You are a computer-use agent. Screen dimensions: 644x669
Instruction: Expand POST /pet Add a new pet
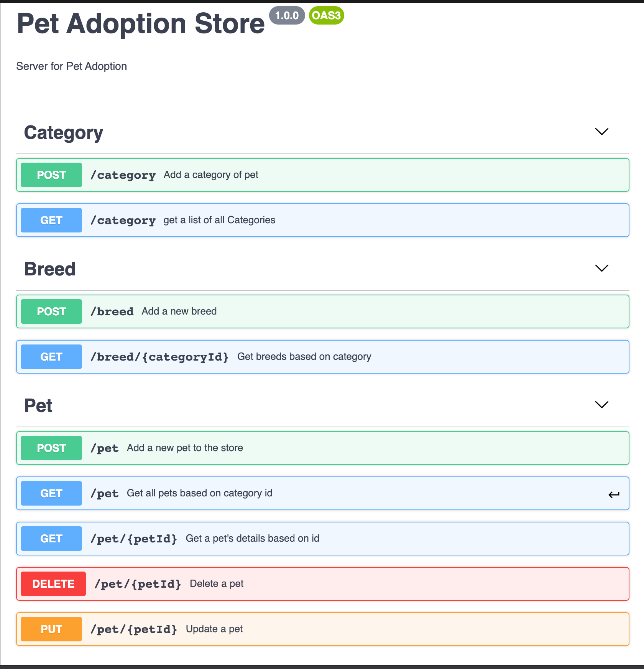[322, 448]
